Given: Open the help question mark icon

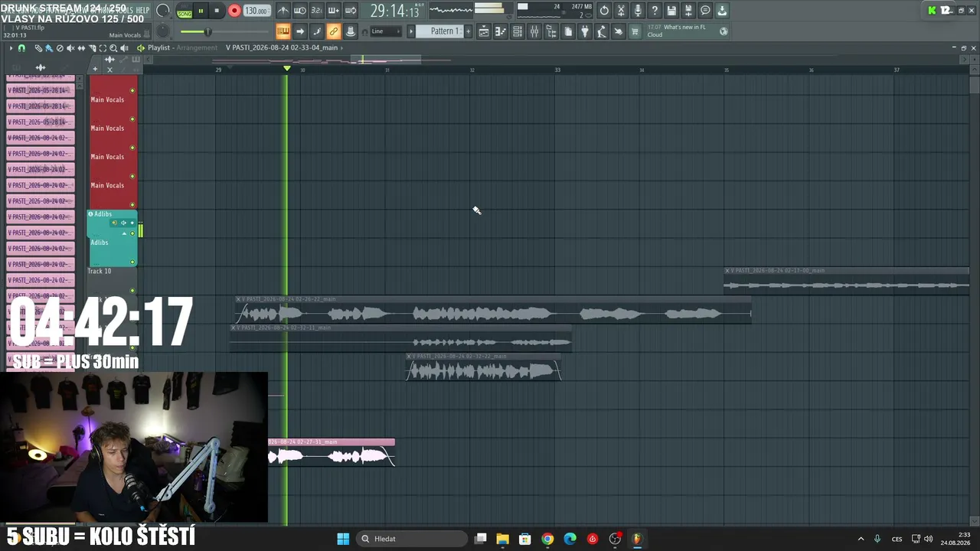Looking at the screenshot, I should (655, 11).
